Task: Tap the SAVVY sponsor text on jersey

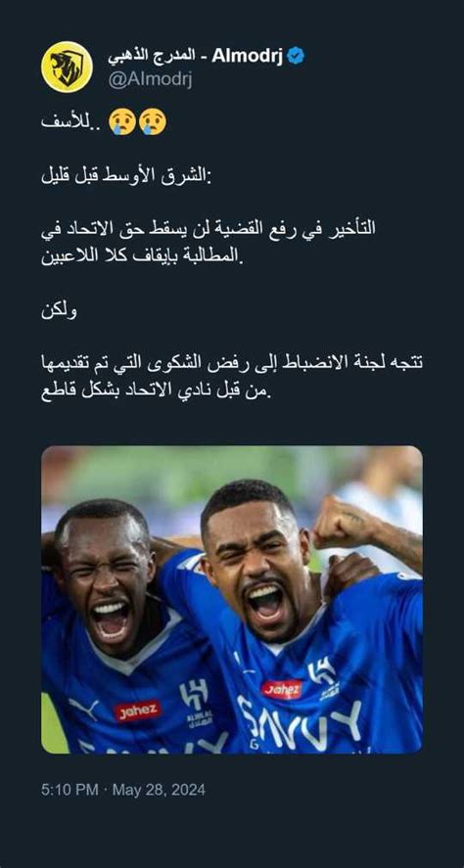Action: coord(300,723)
